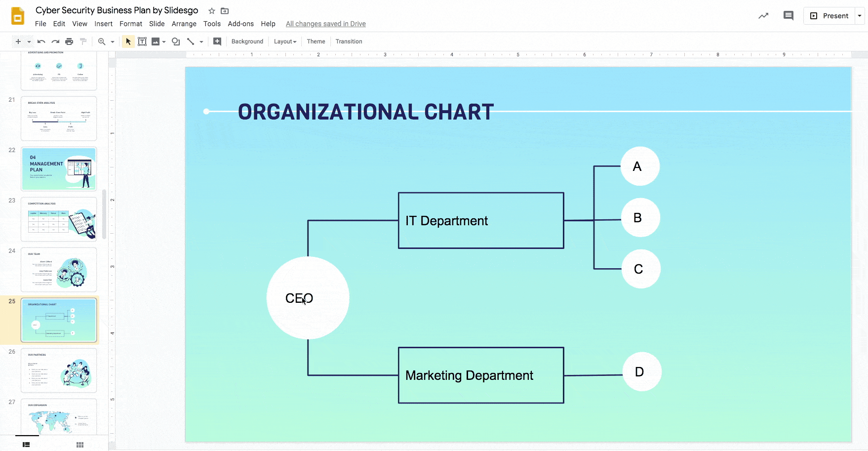Image resolution: width=868 pixels, height=451 pixels.
Task: Open the Insert menu
Action: click(104, 24)
